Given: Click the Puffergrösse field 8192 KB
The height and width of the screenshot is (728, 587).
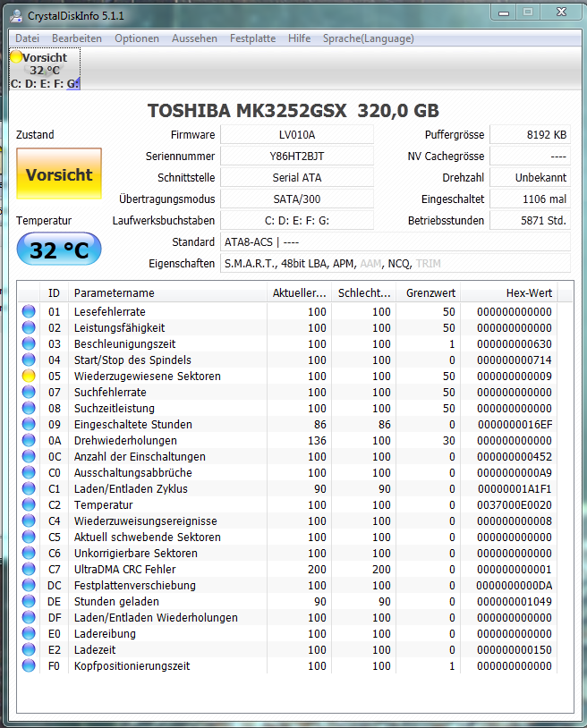Looking at the screenshot, I should [x=530, y=135].
